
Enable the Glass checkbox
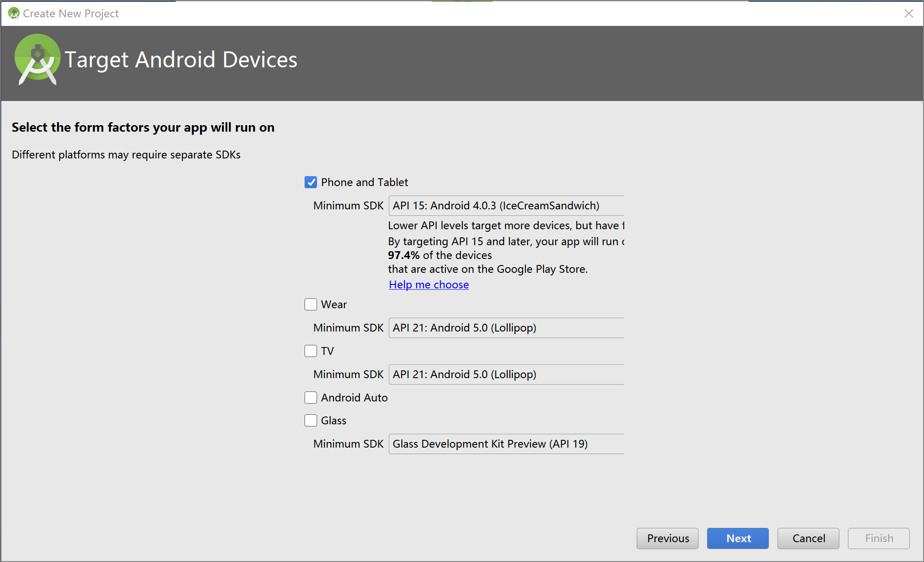click(x=311, y=420)
